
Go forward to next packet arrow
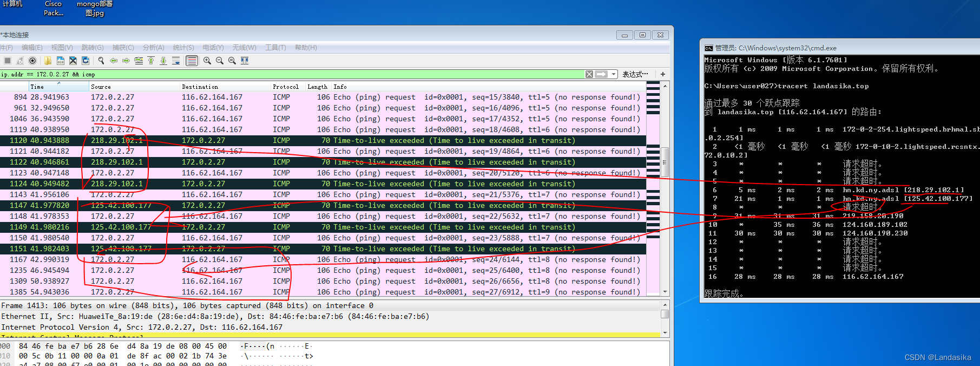126,61
